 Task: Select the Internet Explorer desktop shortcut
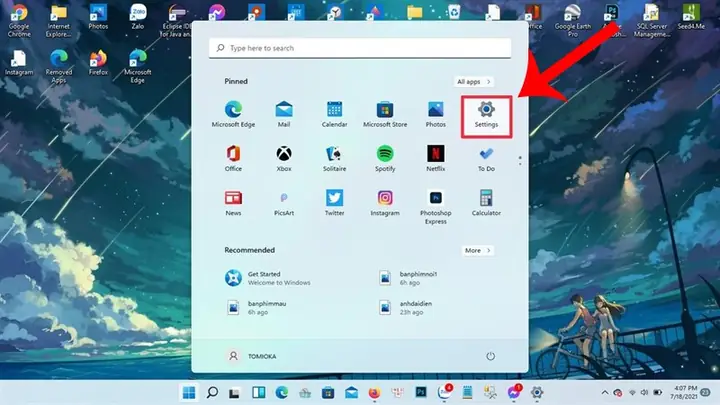click(59, 20)
